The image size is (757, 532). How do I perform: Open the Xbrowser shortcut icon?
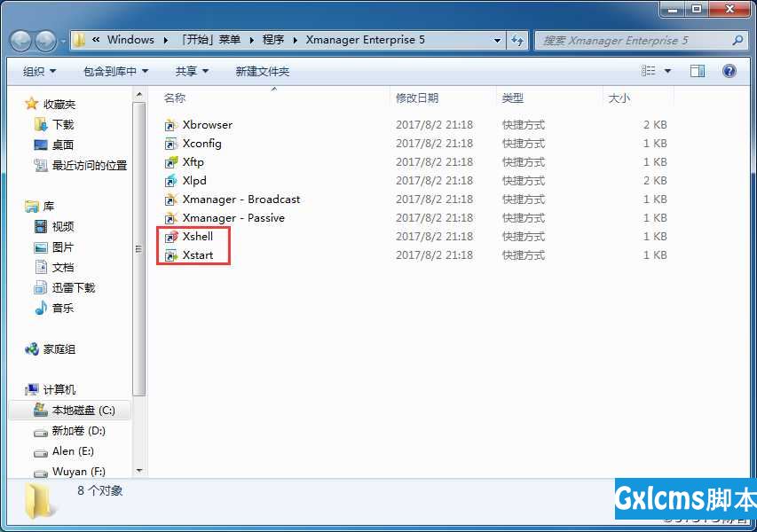[171, 125]
